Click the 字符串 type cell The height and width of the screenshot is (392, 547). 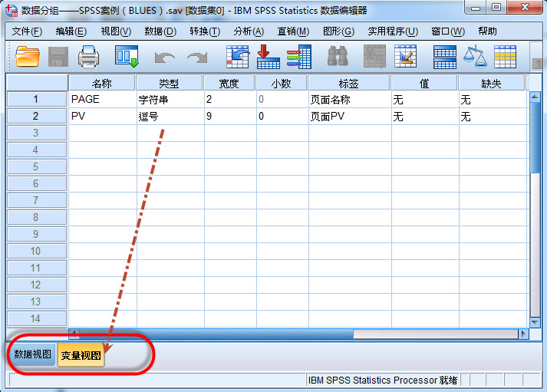[170, 100]
